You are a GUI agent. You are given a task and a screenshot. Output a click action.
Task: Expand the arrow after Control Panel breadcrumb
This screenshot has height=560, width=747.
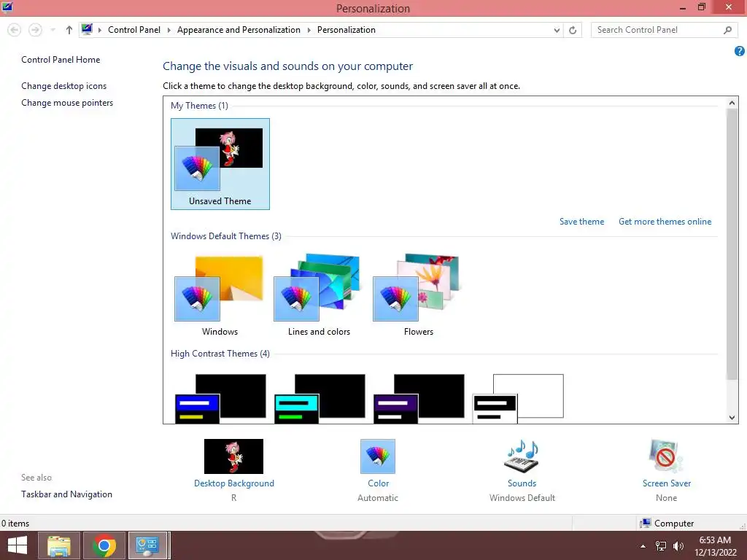(169, 30)
